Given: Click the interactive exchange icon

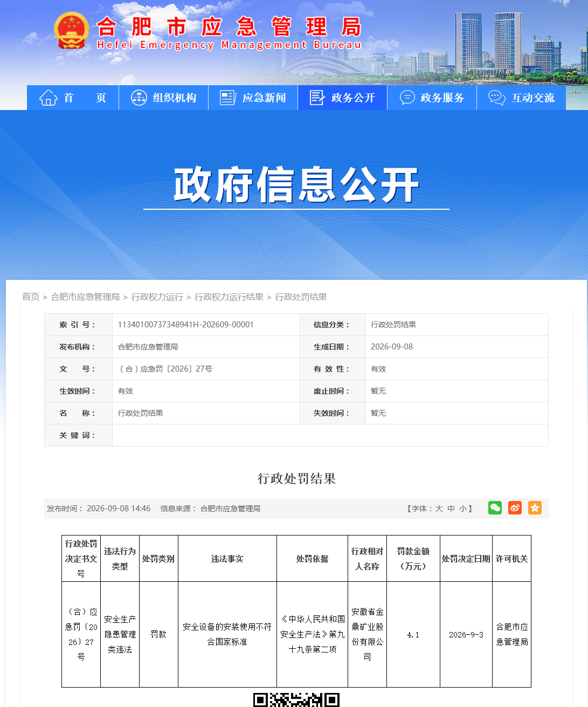Looking at the screenshot, I should pyautogui.click(x=496, y=98).
